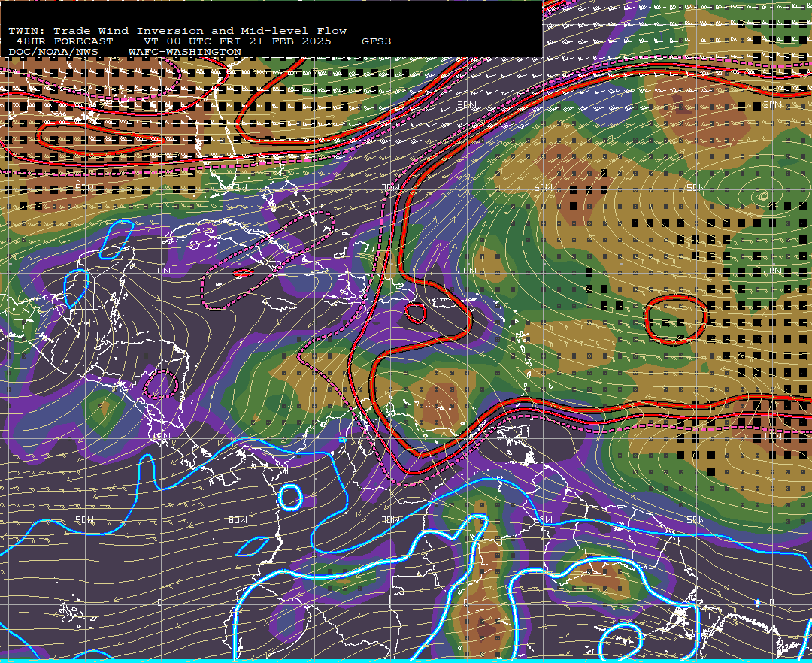Click the '80W' longitude label off Ecuador's coast
812x663 pixels.
[238, 519]
